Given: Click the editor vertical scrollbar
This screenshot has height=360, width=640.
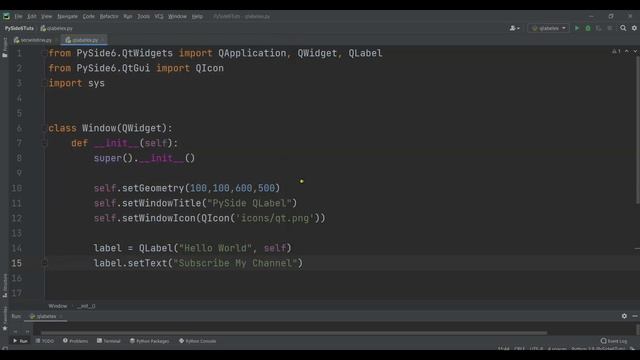Looking at the screenshot, I should (638, 130).
